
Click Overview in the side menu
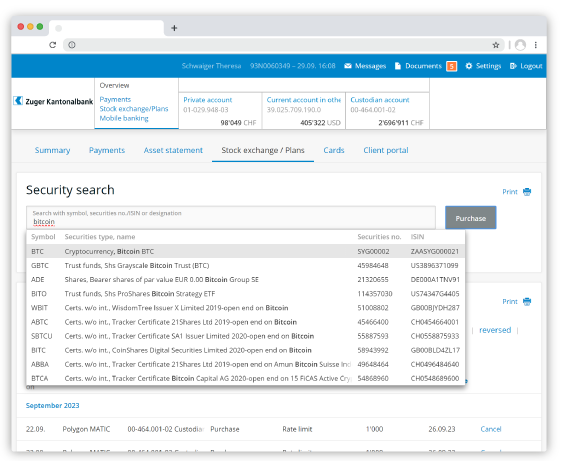pyautogui.click(x=114, y=85)
